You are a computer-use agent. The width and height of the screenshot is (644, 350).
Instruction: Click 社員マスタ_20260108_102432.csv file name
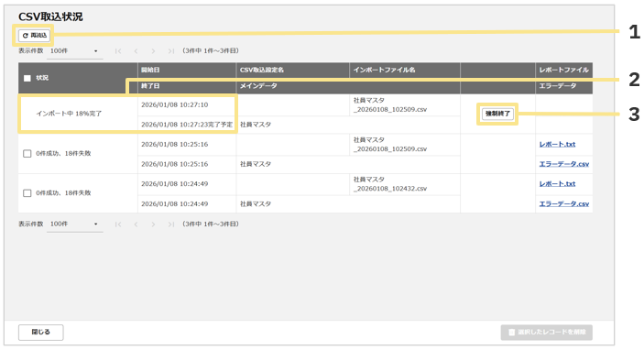click(x=390, y=184)
